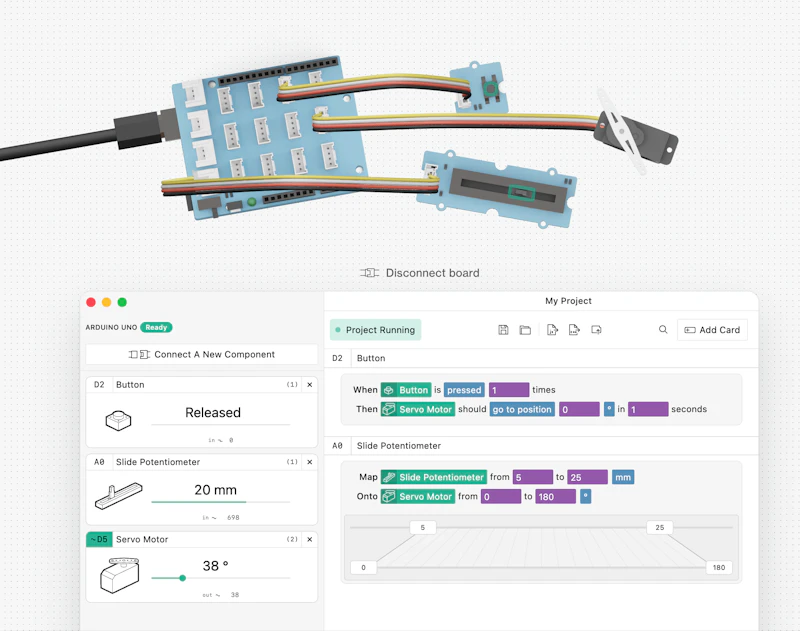Select the ~D5 pin label

pos(99,540)
